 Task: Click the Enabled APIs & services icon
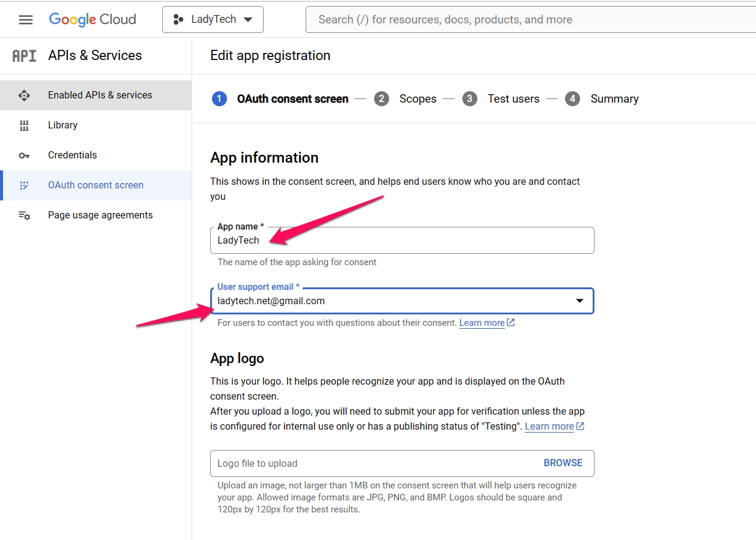(24, 95)
